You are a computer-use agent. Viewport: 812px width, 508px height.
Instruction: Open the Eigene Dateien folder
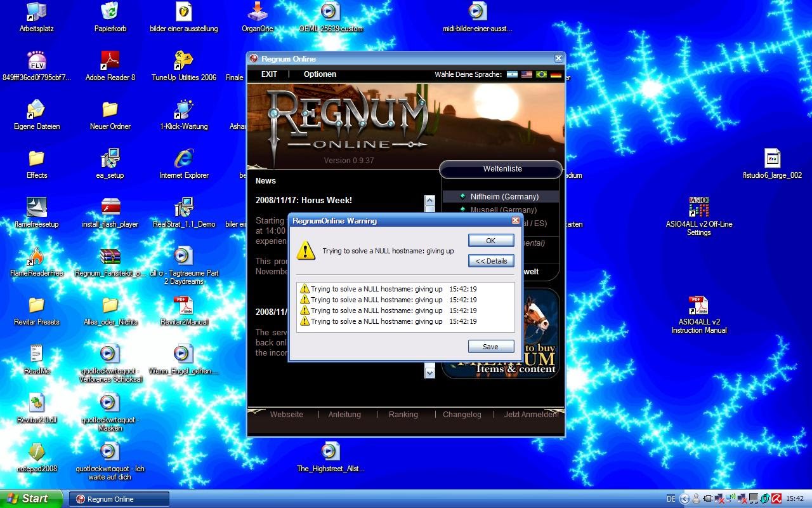coord(37,116)
